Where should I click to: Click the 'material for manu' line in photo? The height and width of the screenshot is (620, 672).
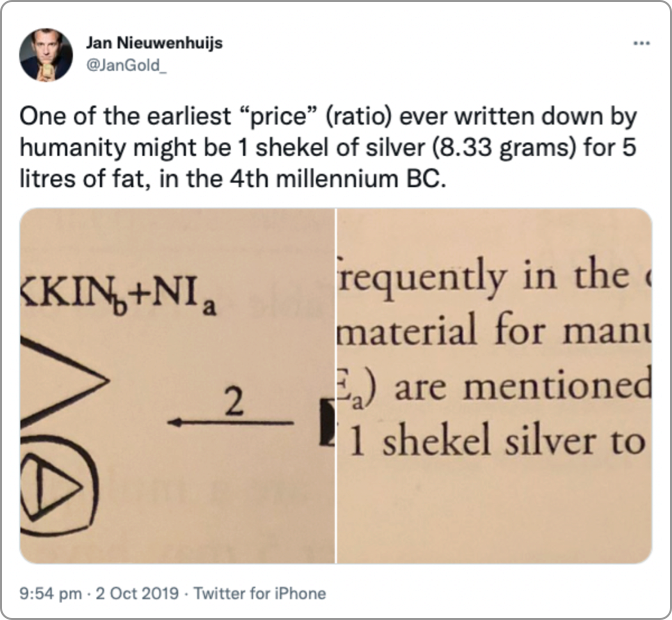click(x=495, y=330)
